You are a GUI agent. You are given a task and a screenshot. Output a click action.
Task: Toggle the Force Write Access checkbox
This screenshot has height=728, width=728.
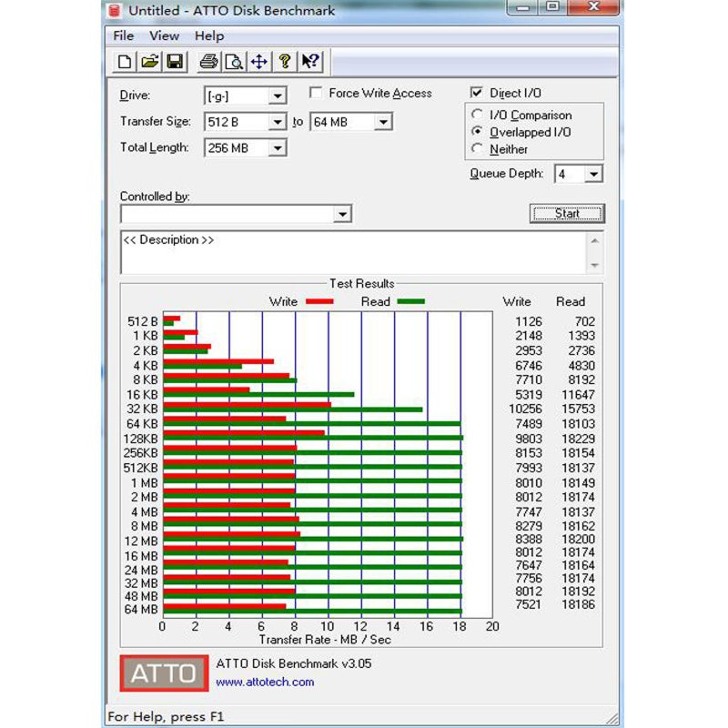tap(316, 93)
